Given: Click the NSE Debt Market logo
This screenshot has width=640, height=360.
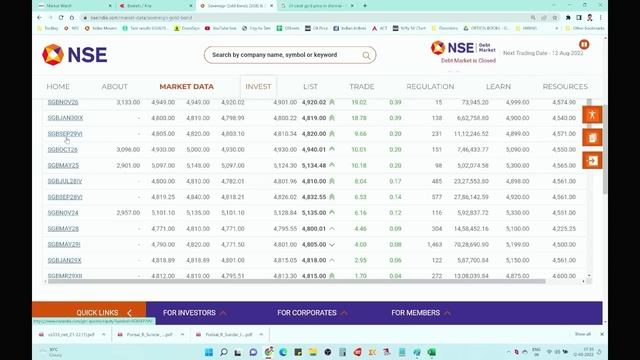Looking at the screenshot, I should (463, 48).
